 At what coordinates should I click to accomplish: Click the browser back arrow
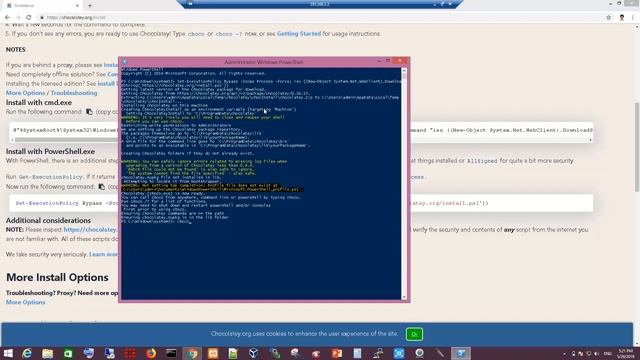(7, 18)
